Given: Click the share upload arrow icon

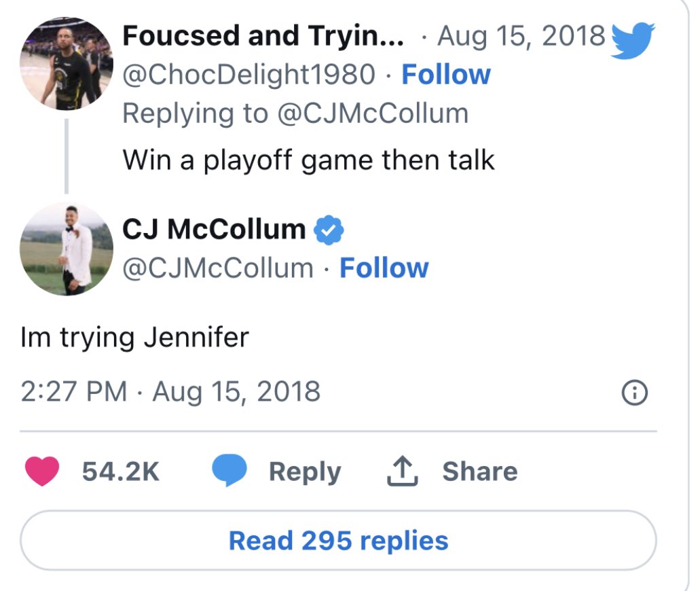Looking at the screenshot, I should pos(403,471).
